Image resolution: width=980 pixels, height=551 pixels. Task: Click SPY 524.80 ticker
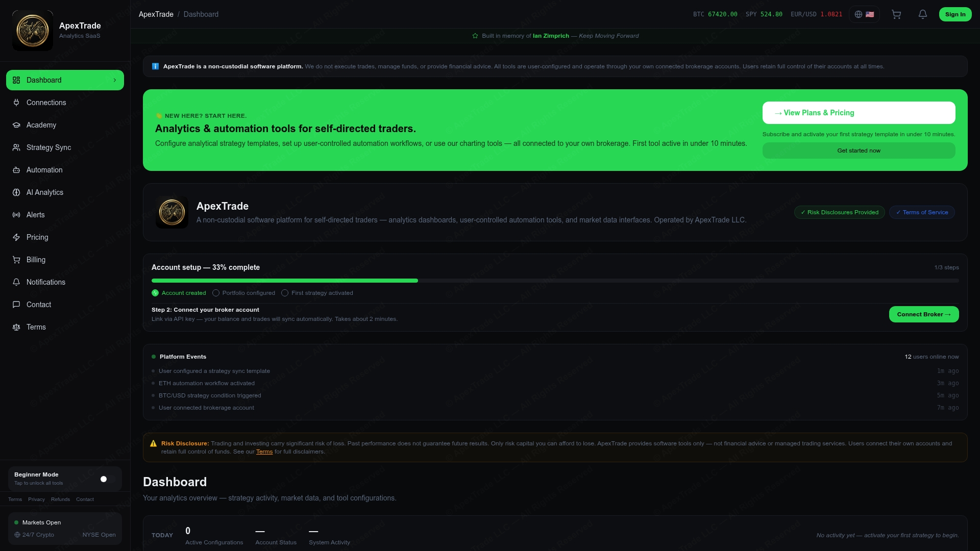click(x=764, y=14)
